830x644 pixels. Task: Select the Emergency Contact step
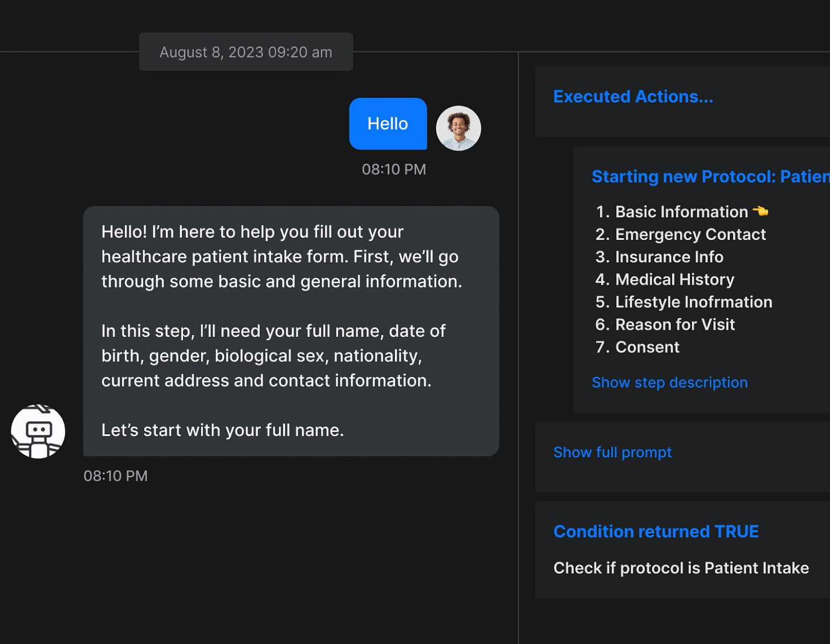(x=680, y=234)
